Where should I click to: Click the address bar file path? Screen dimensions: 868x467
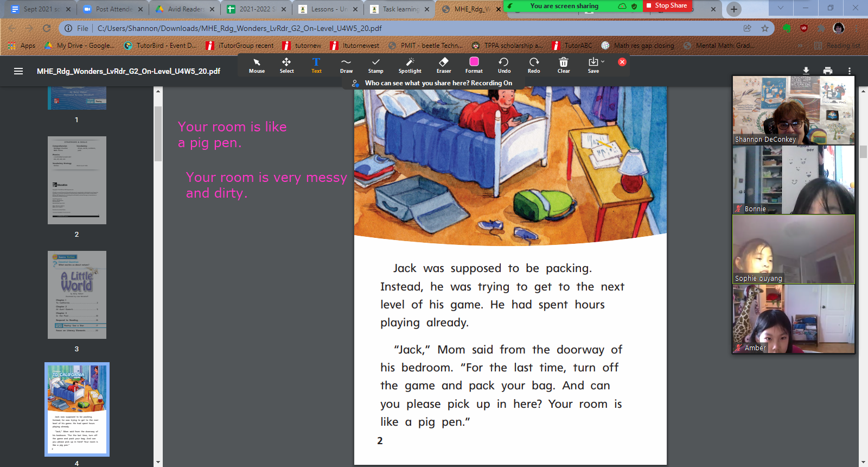pyautogui.click(x=239, y=28)
